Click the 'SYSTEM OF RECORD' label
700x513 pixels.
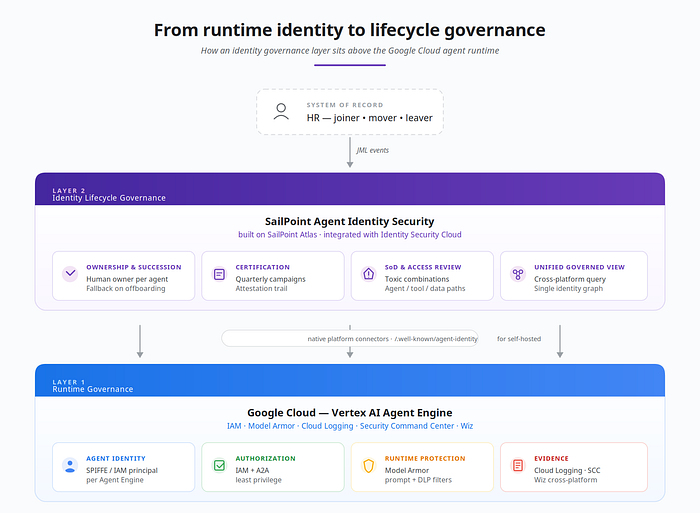click(x=345, y=105)
